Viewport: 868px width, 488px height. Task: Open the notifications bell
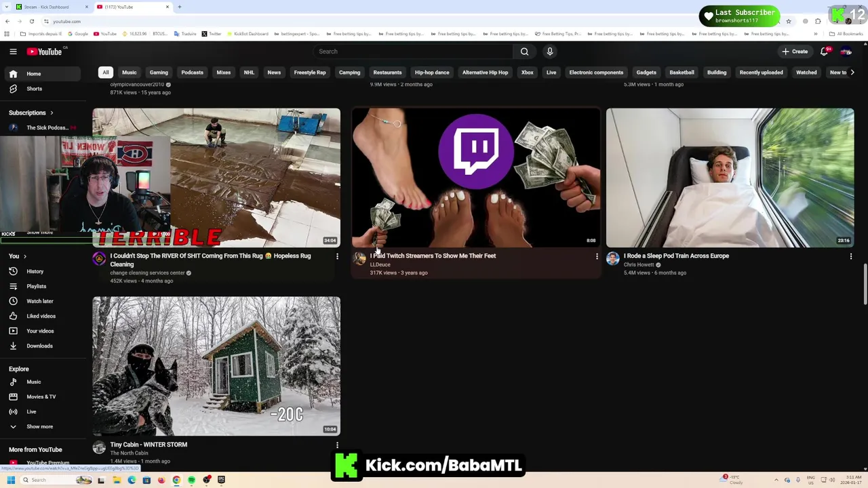(x=825, y=52)
